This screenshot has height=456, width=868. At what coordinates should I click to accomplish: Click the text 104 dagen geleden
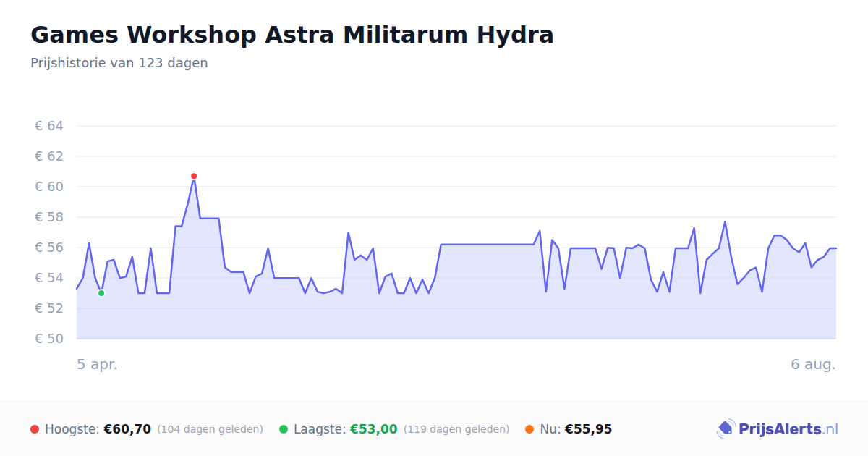[x=210, y=429]
